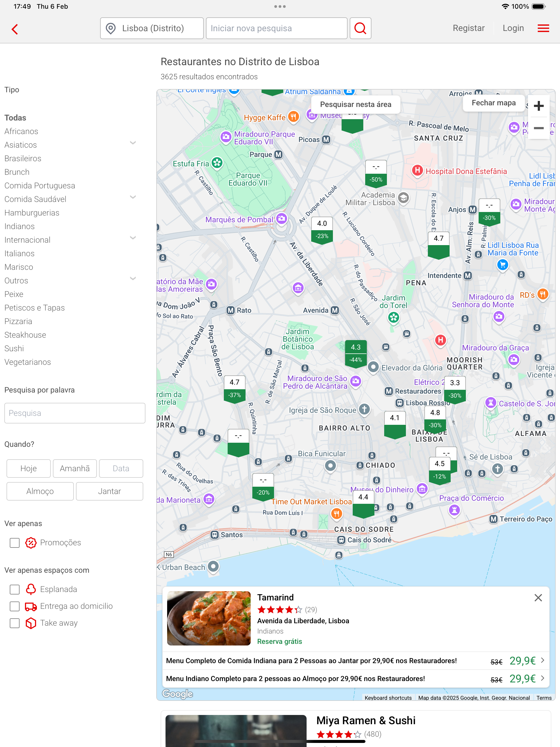560x747 pixels.
Task: Tap the Santos train station icon
Action: pos(215,534)
